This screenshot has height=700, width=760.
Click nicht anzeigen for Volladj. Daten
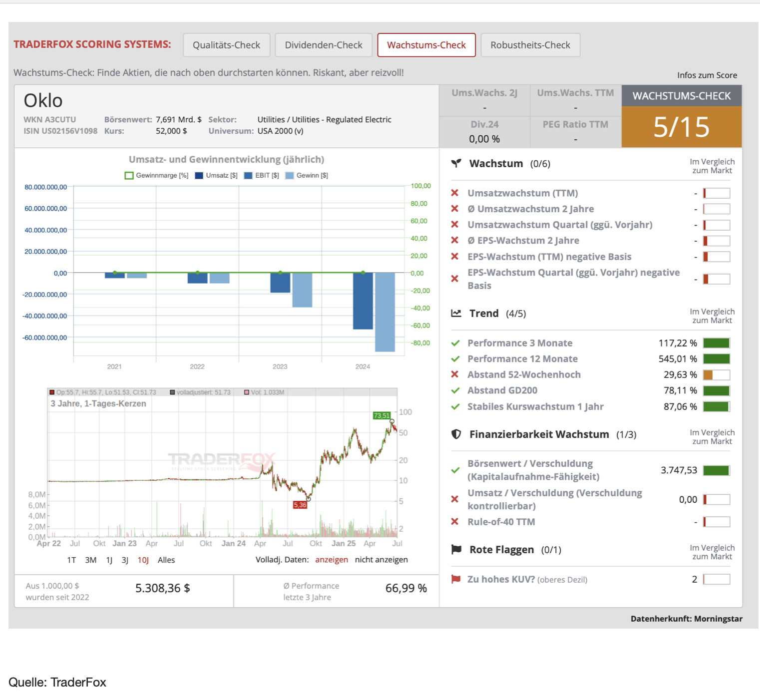tap(381, 560)
